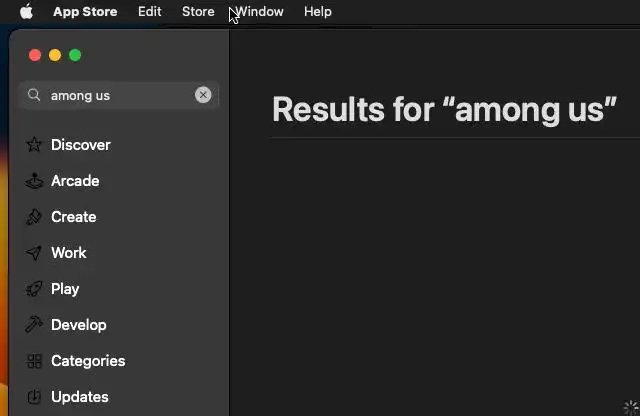This screenshot has height=416, width=640.
Task: Click the Discover star icon
Action: click(34, 145)
